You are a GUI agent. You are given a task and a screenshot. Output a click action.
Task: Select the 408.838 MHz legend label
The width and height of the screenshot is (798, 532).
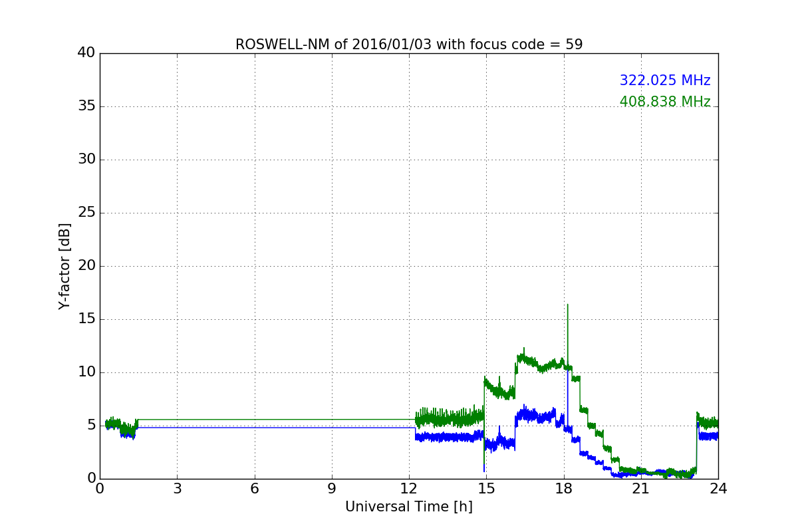tap(665, 102)
